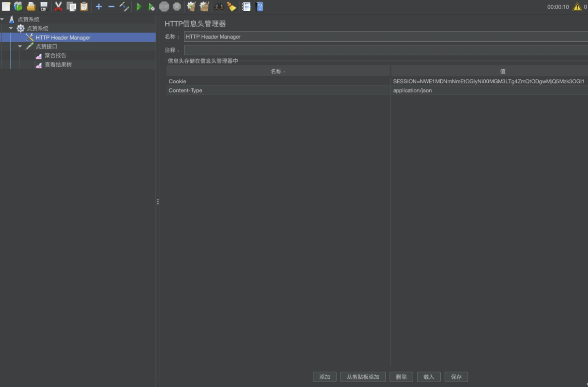Collapse the root 点赞系统 test plan node
588x387 pixels.
pos(2,19)
